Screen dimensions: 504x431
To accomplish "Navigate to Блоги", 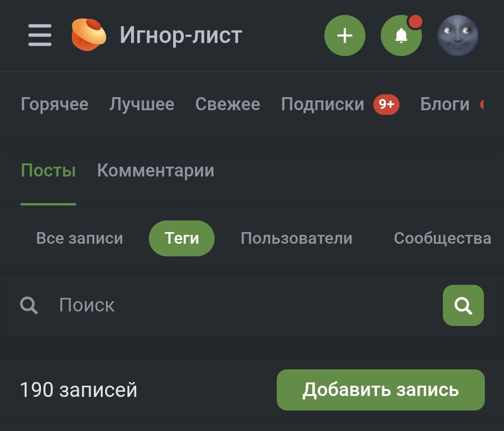I will 445,104.
